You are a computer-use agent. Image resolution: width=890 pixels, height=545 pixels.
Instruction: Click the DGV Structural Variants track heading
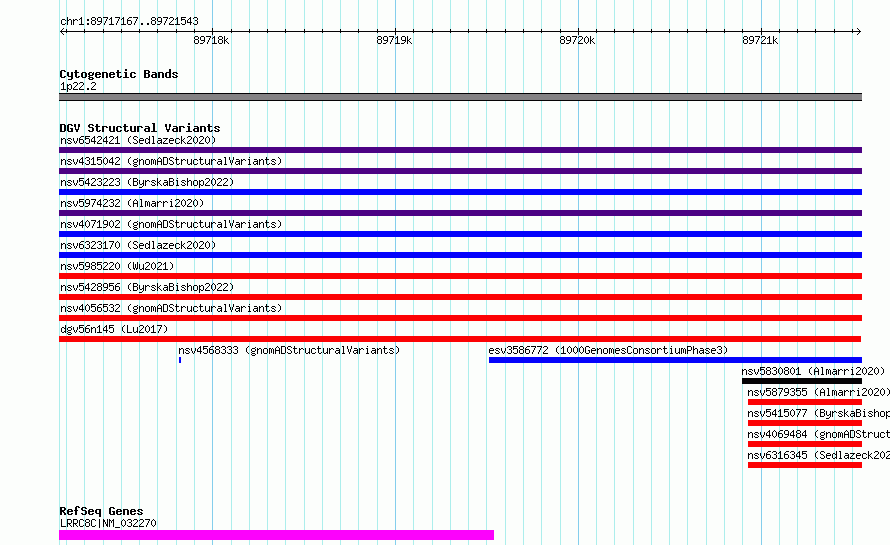pos(140,128)
